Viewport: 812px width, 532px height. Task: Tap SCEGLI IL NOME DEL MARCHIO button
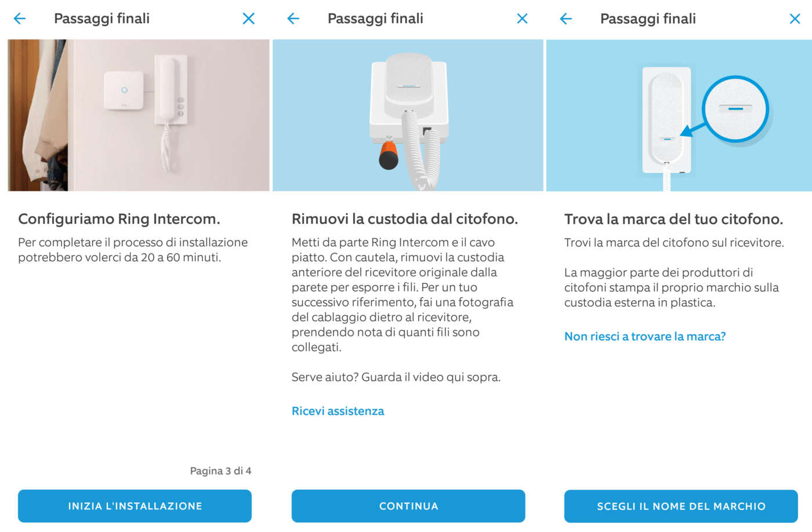681,506
